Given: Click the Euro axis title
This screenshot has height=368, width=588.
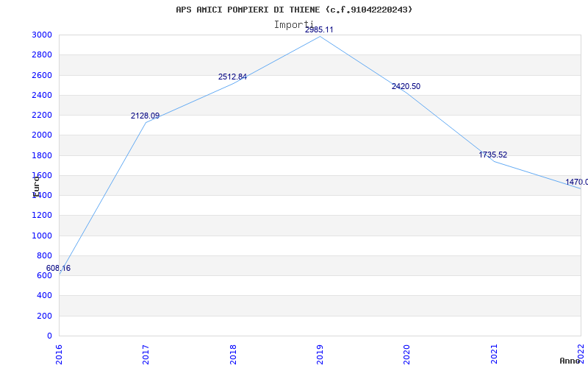Looking at the screenshot, I should [36, 188].
